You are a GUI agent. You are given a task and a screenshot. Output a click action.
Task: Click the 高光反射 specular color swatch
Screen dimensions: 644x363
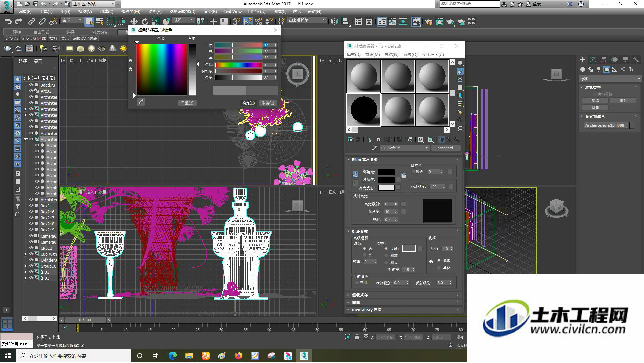386,188
